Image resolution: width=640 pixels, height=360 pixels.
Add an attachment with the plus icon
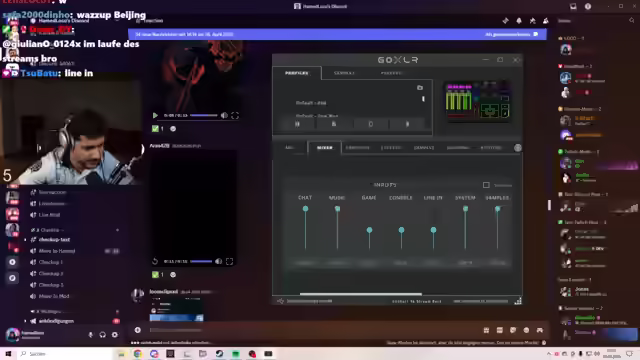[x=138, y=330]
